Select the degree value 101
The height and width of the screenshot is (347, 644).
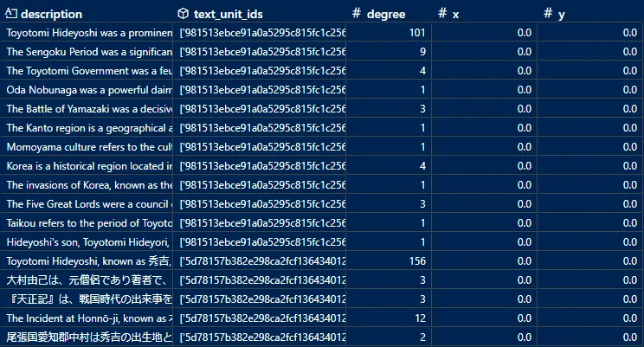pos(417,33)
